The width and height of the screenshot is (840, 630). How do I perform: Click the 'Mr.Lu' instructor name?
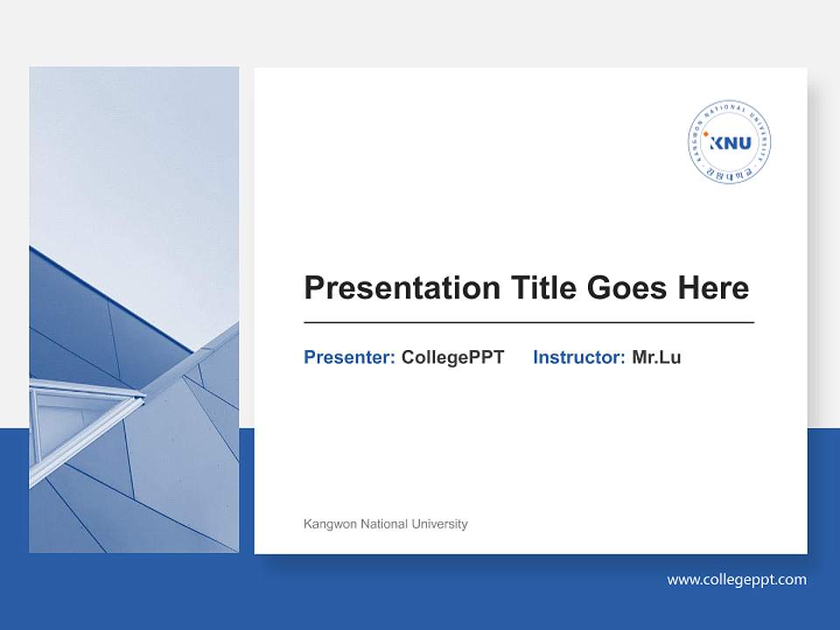coord(656,357)
